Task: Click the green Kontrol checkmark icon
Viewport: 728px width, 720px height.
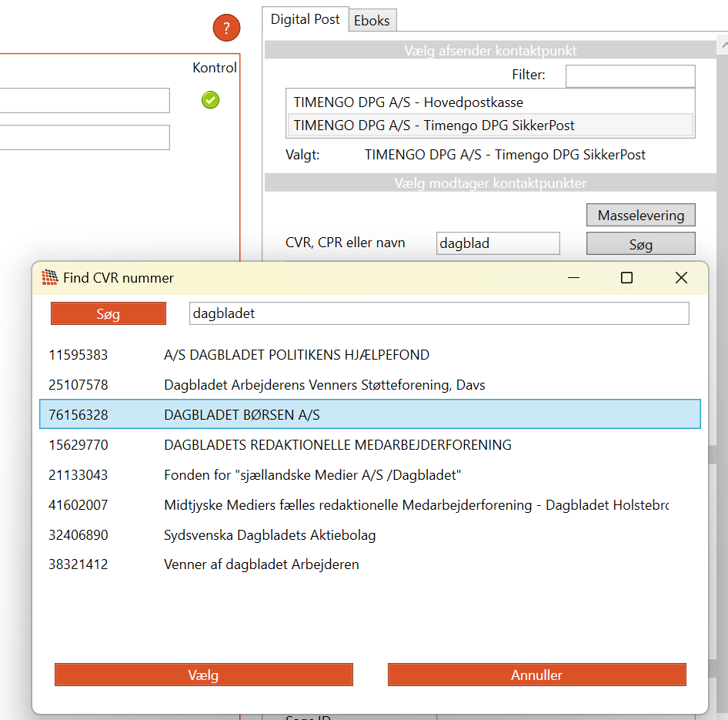Action: click(210, 100)
